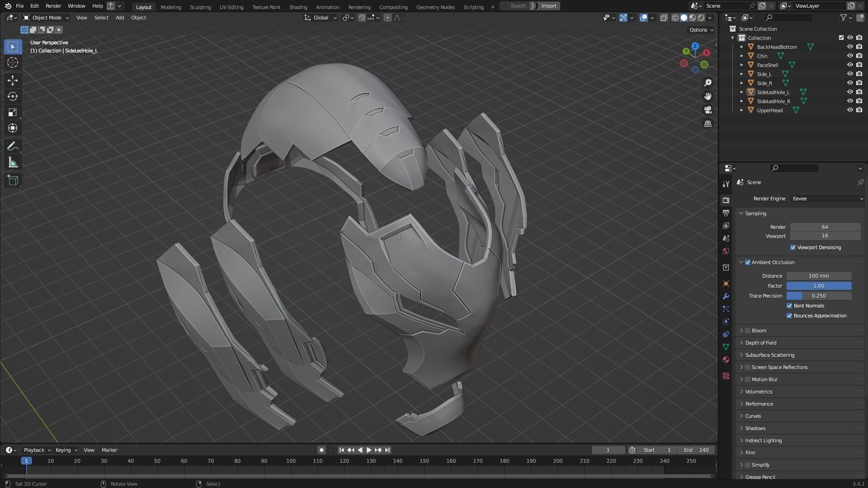This screenshot has width=868, height=488.
Task: Hide the Chin object in viewport
Action: 850,56
